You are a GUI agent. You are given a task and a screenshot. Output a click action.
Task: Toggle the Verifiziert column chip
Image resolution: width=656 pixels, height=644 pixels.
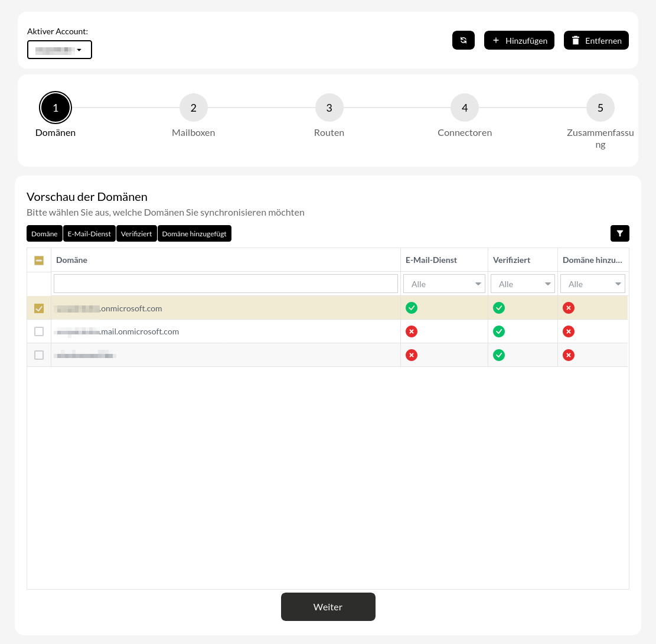coord(136,233)
